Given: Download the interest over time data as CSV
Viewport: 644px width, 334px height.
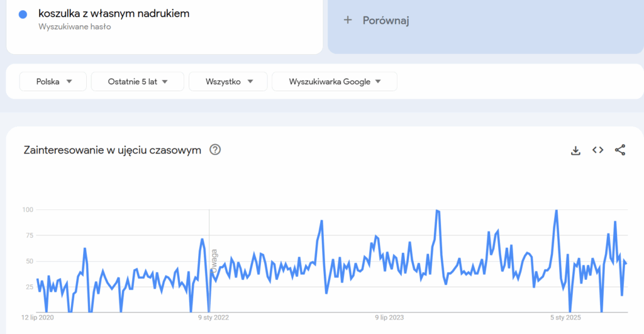Looking at the screenshot, I should (x=575, y=150).
